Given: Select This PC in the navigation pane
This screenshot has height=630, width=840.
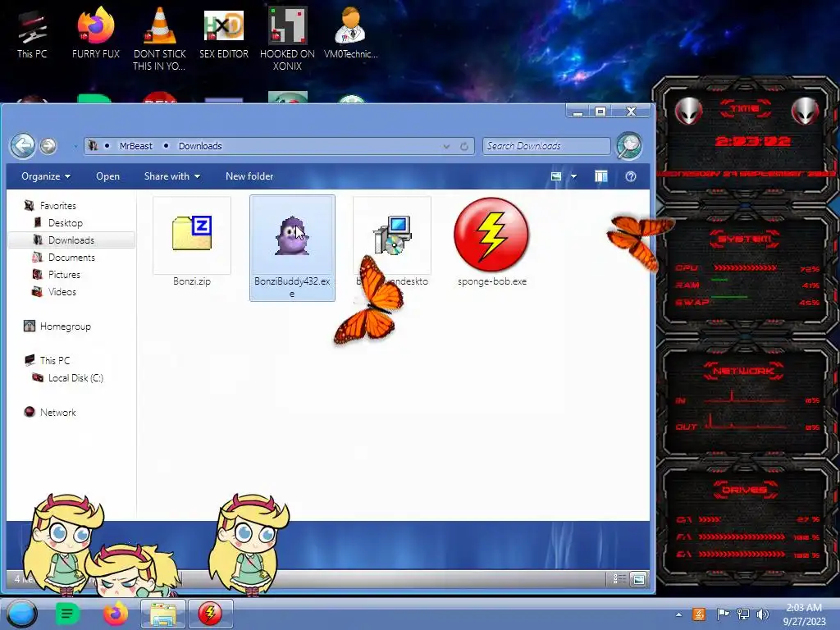Looking at the screenshot, I should coord(55,361).
